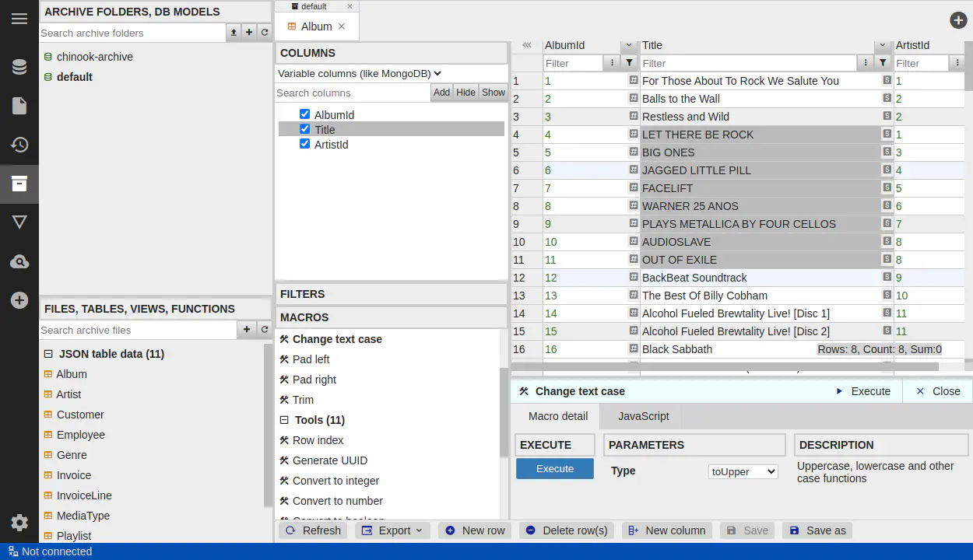This screenshot has height=560, width=973.
Task: Click the Title column filter funnel icon
Action: pyautogui.click(x=883, y=63)
